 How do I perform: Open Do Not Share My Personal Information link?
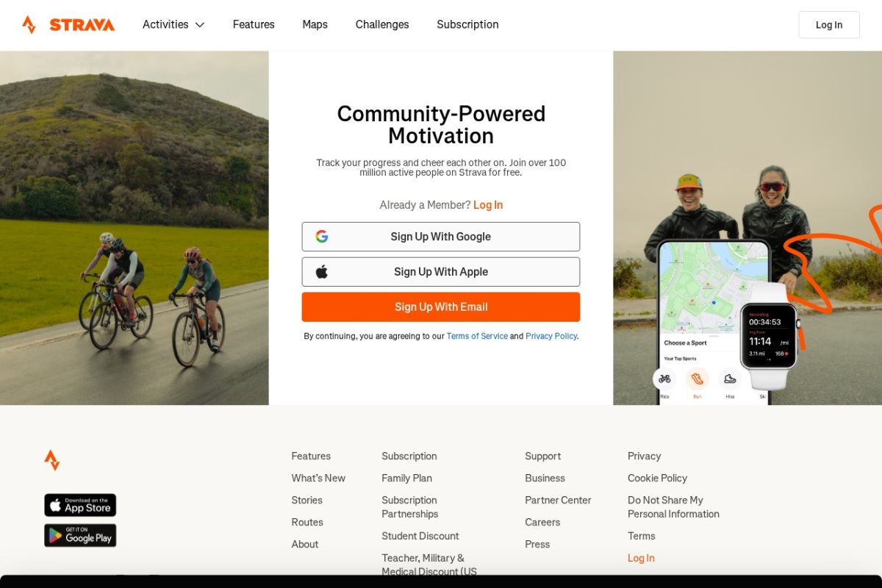673,507
